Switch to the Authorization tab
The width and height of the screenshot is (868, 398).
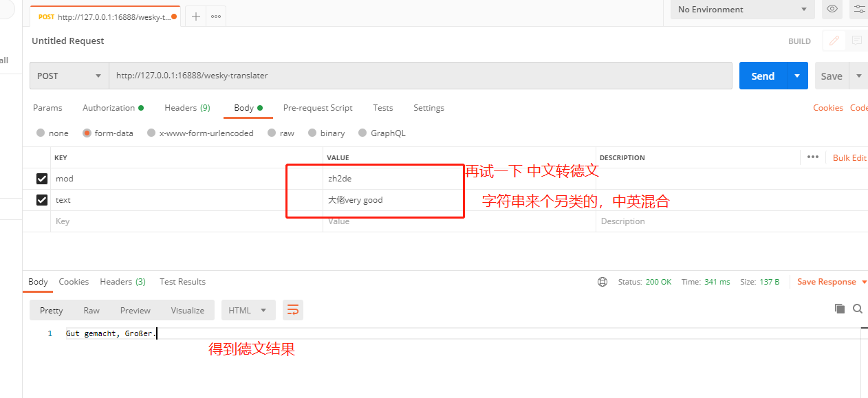click(x=113, y=108)
